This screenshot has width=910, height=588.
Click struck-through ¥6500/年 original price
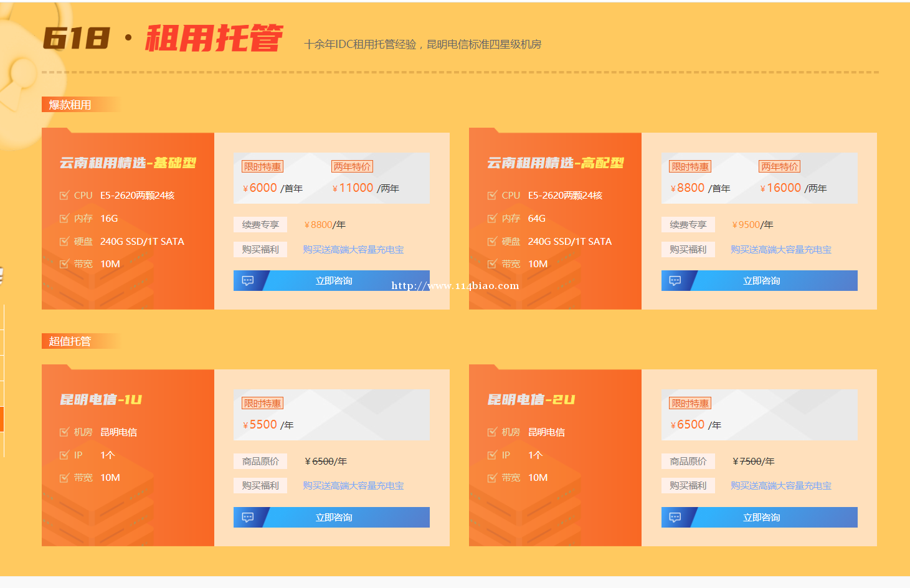pyautogui.click(x=326, y=462)
